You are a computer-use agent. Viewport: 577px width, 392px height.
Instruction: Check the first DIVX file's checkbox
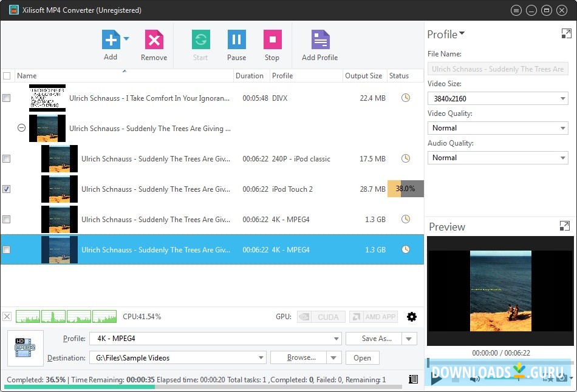tap(6, 98)
